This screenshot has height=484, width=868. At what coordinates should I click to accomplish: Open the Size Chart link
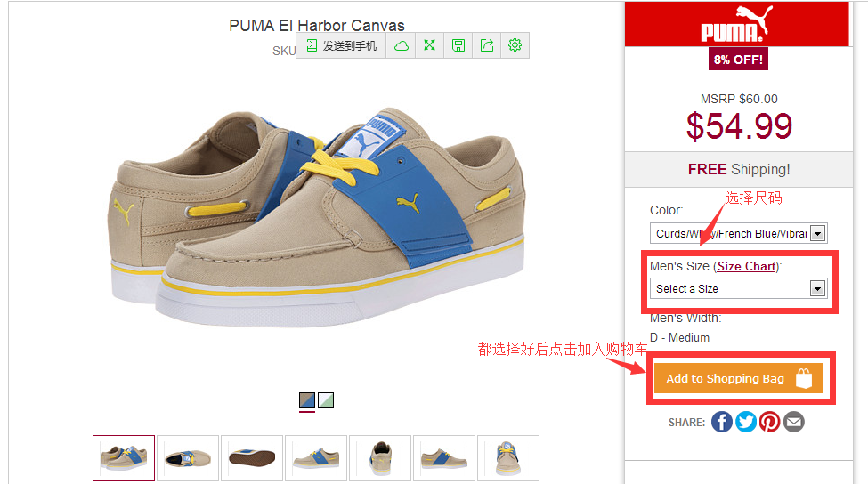coord(746,267)
